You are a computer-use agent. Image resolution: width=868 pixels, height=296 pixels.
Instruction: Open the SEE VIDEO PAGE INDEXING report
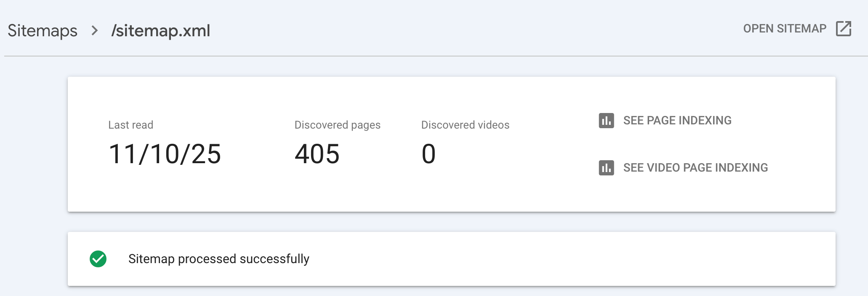[x=695, y=168]
